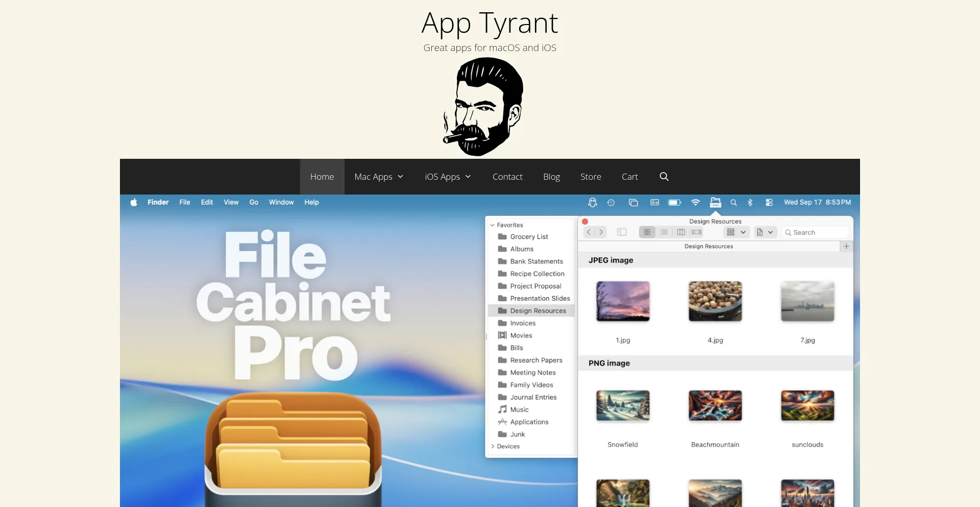
Task: Click the plus button to add a tab
Action: pyautogui.click(x=846, y=247)
